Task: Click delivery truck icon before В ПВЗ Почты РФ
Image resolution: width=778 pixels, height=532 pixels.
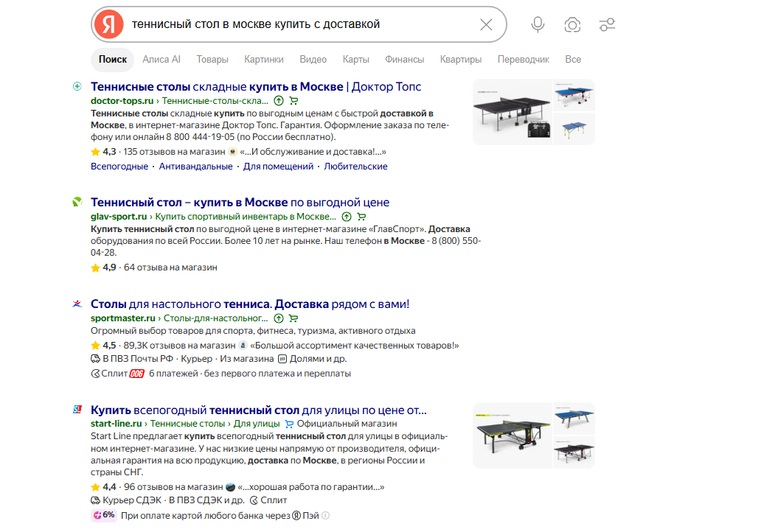Action: (95, 359)
